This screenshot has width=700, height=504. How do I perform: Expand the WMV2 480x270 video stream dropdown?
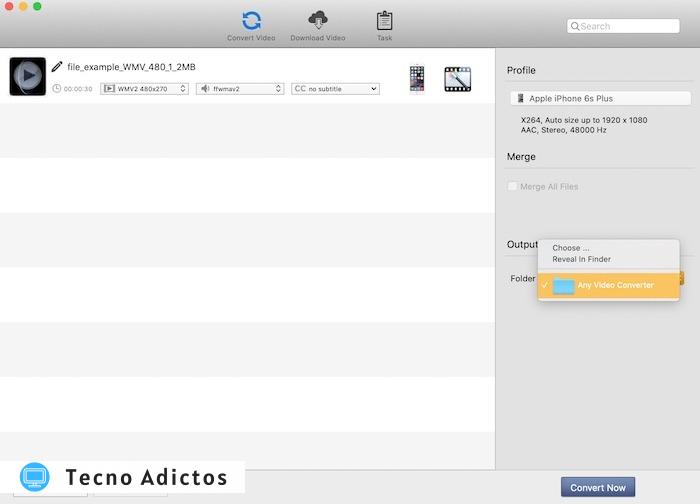point(144,89)
